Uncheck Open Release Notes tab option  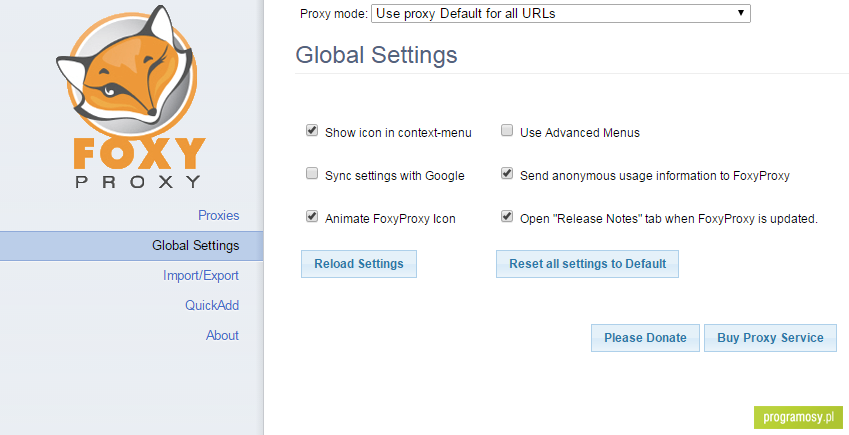click(x=507, y=216)
